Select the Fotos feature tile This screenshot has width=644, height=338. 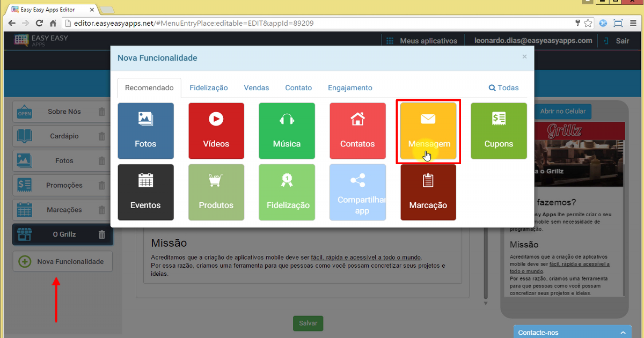145,130
